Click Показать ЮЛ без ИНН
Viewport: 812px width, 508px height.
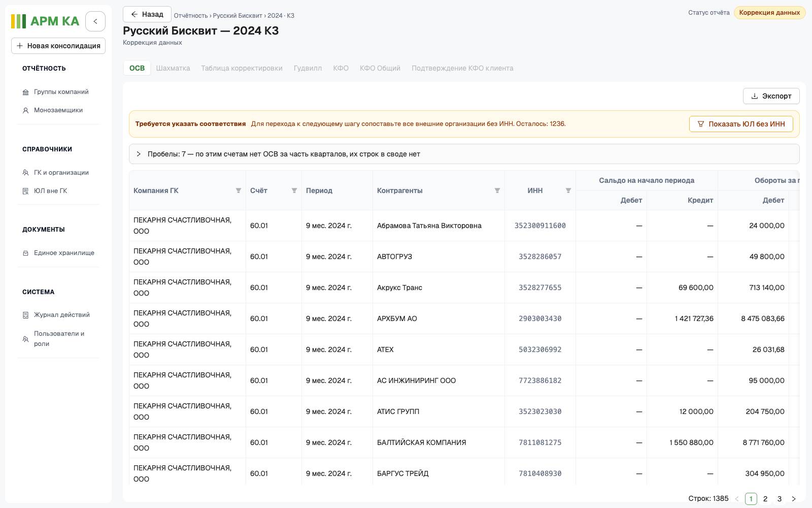[741, 124]
